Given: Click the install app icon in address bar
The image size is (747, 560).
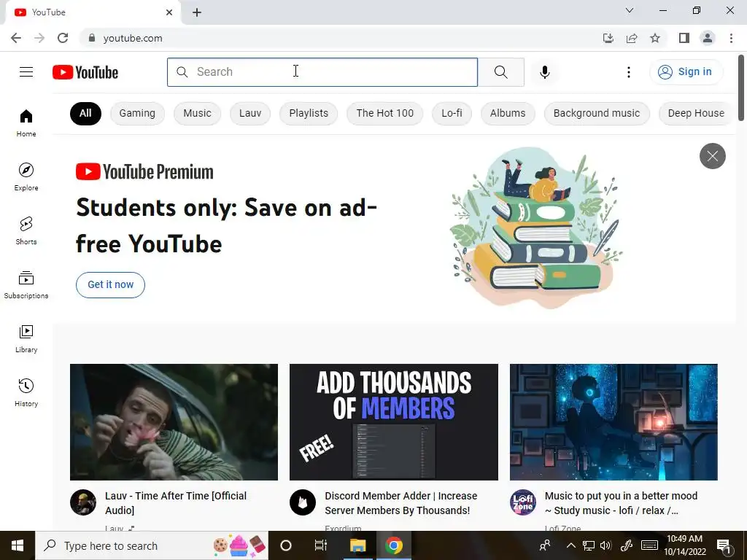Looking at the screenshot, I should [608, 38].
